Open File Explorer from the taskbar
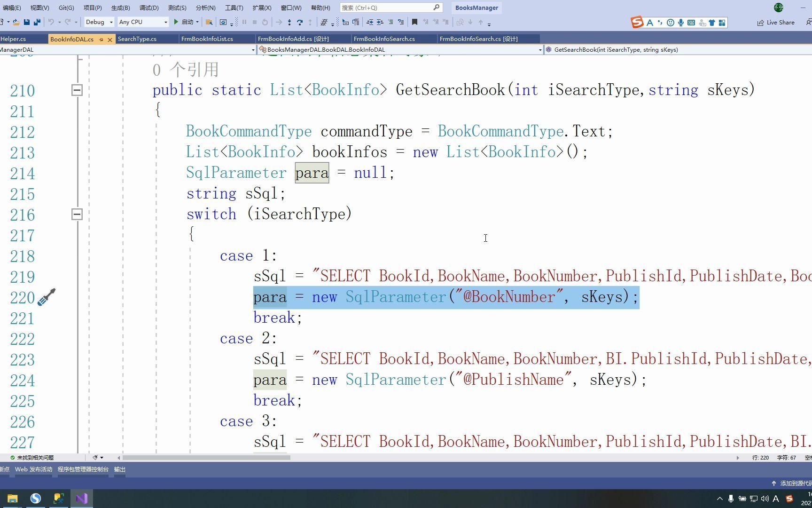Viewport: 812px width, 508px height. pyautogui.click(x=12, y=498)
